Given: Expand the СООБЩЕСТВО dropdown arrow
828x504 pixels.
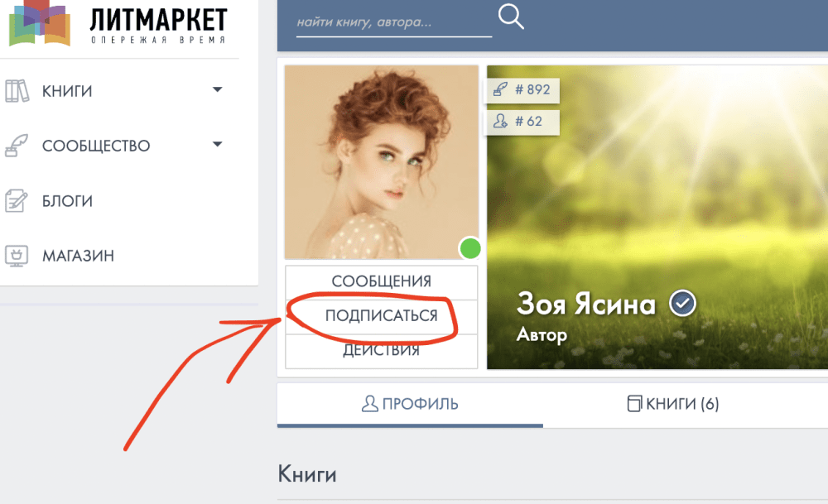Looking at the screenshot, I should click(217, 144).
